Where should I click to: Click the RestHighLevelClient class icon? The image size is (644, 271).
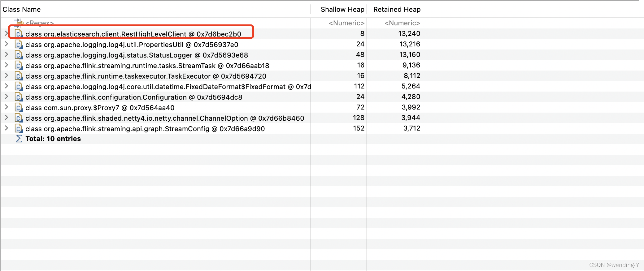point(19,34)
